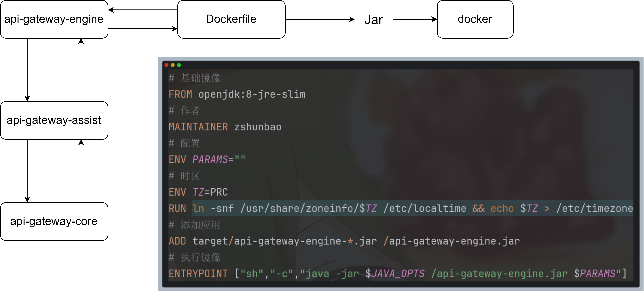
Task: Click the arrow from Dockerfile to Jar
Action: (320, 19)
